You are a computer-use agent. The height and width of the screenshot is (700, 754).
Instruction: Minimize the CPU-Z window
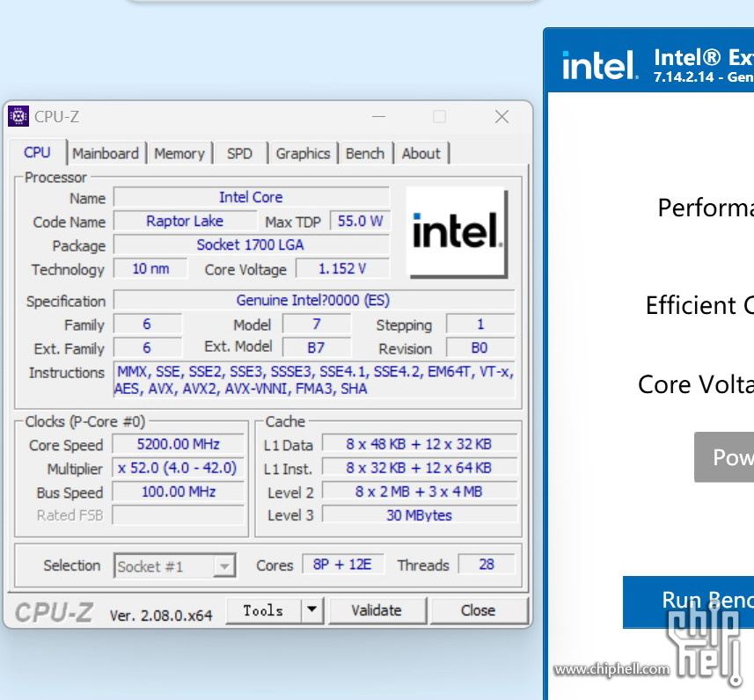378,117
